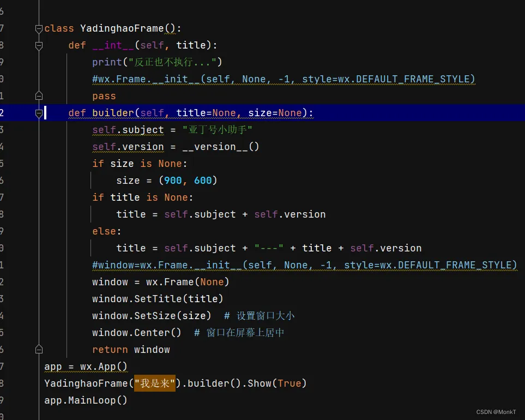Click the pass keyword
Image resolution: width=525 pixels, height=420 pixels.
point(104,96)
